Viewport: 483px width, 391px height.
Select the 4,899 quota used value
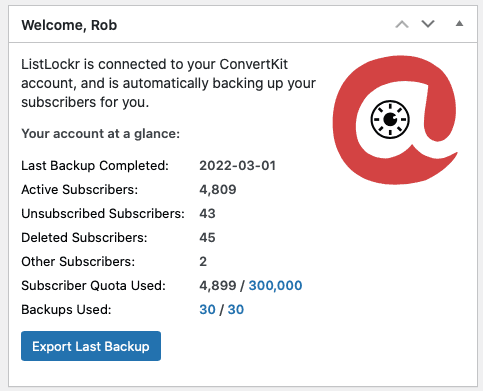218,286
